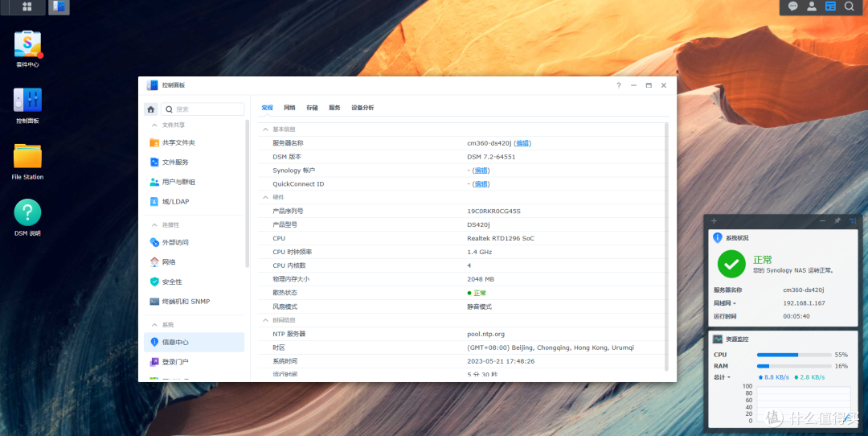The height and width of the screenshot is (436, 868).
Task: Click the info pane vertical scrollbar
Action: click(666, 246)
